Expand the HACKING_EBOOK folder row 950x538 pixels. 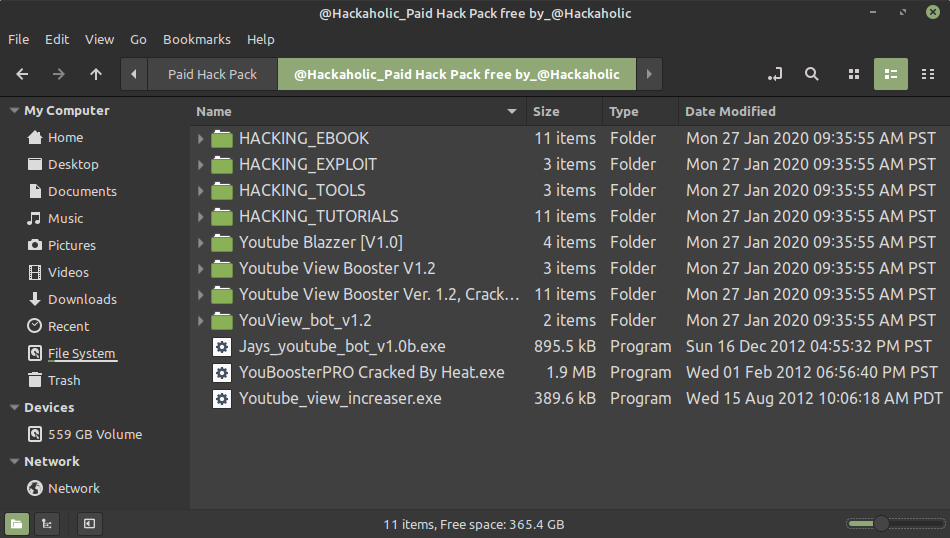coord(201,139)
